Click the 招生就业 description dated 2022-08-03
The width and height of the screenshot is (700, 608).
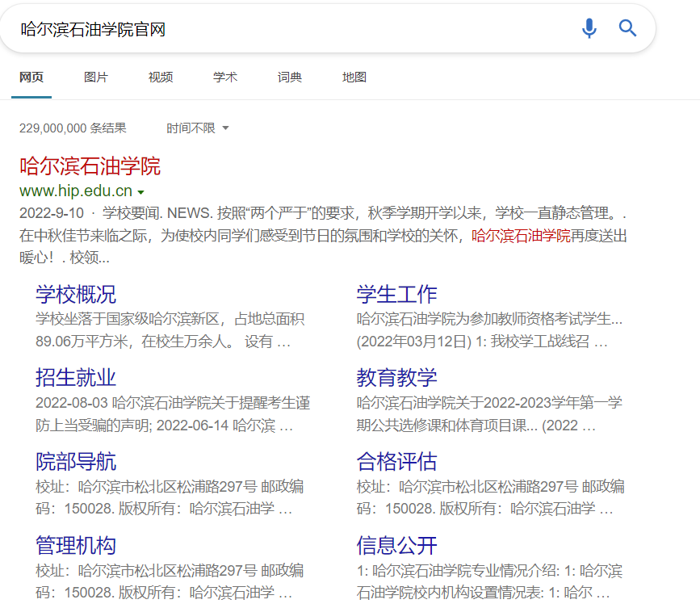173,414
